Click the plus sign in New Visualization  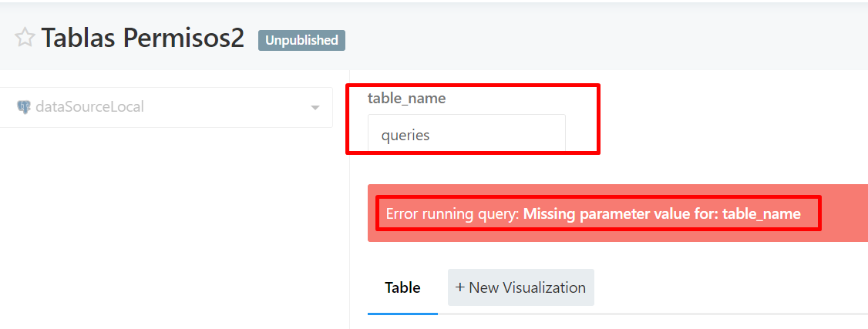(x=459, y=287)
